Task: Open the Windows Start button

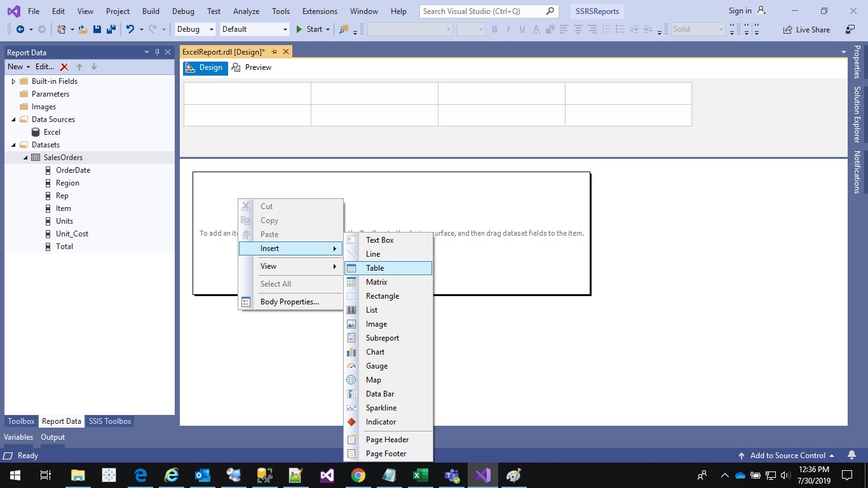Action: click(x=15, y=475)
